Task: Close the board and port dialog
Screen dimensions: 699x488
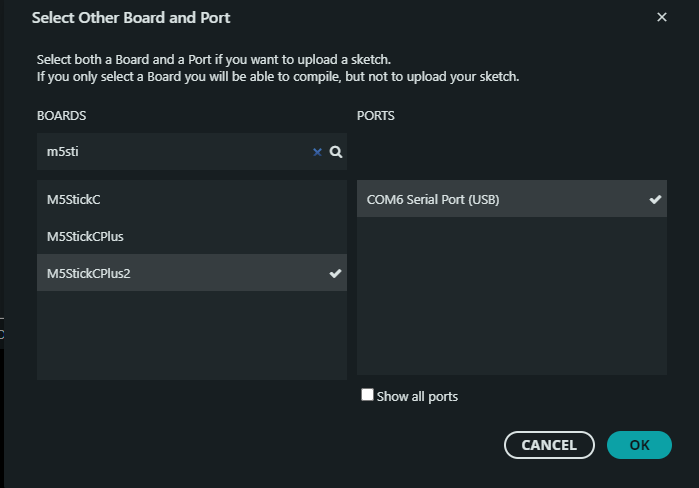Action: point(661,18)
